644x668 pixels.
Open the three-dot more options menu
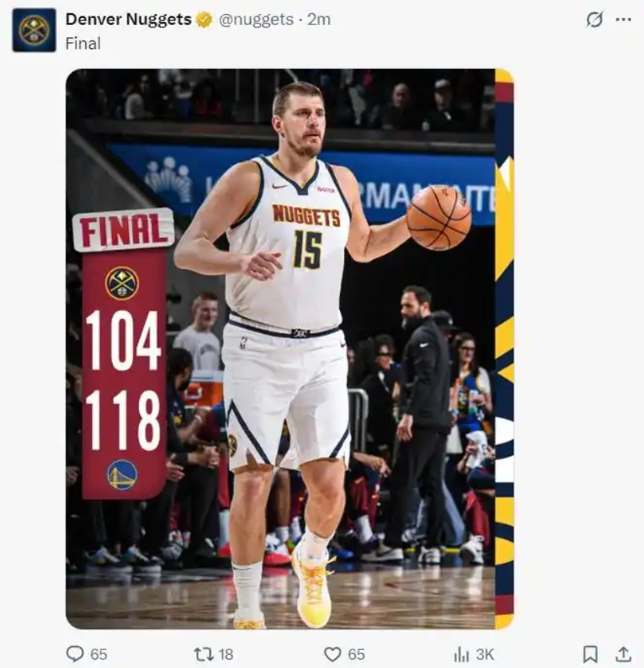[x=623, y=20]
